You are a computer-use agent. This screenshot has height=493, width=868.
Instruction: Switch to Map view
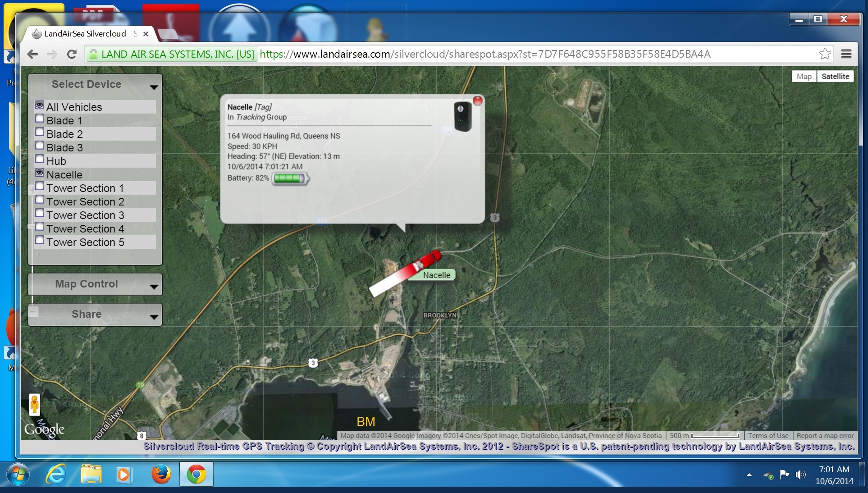coord(804,77)
